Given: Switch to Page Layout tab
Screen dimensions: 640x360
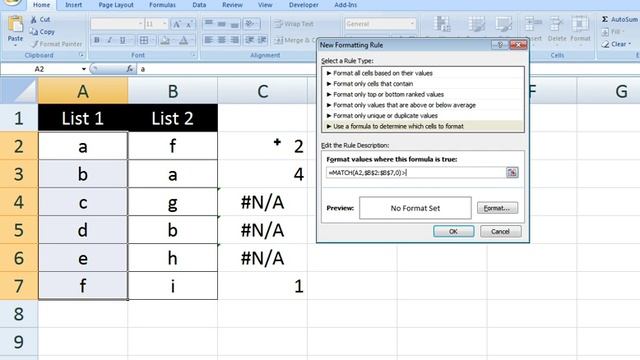Looking at the screenshot, I should click(x=116, y=5).
